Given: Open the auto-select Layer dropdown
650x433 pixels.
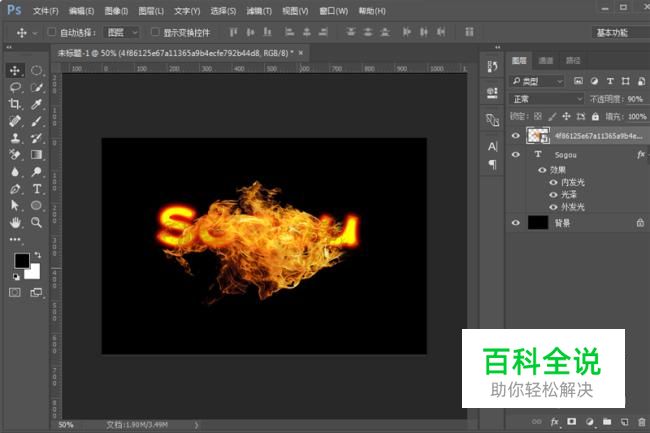Looking at the screenshot, I should click(x=122, y=32).
